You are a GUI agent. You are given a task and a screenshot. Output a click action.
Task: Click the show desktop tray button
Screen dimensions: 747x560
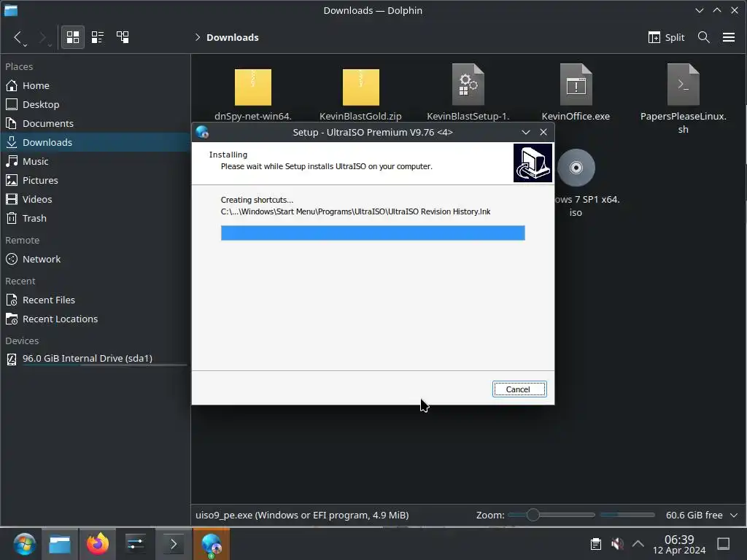coord(723,544)
